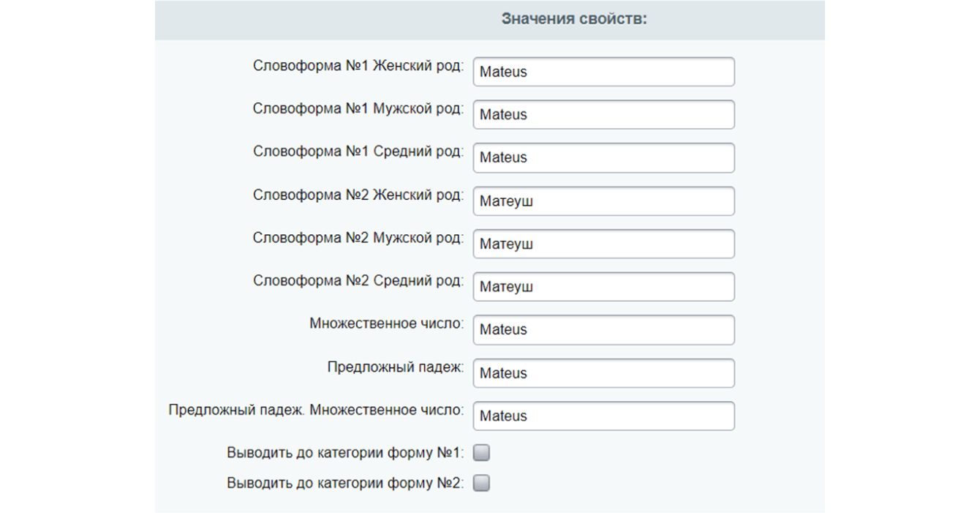Click the Словоформа №1 Мужской род label
The height and width of the screenshot is (513, 980).
coord(358,109)
